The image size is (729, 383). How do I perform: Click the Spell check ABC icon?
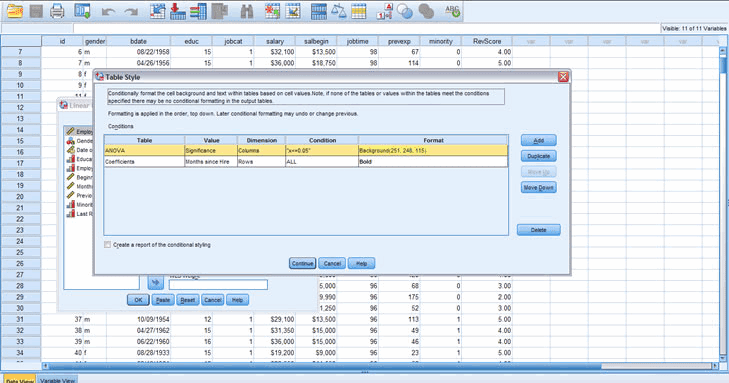pyautogui.click(x=452, y=11)
